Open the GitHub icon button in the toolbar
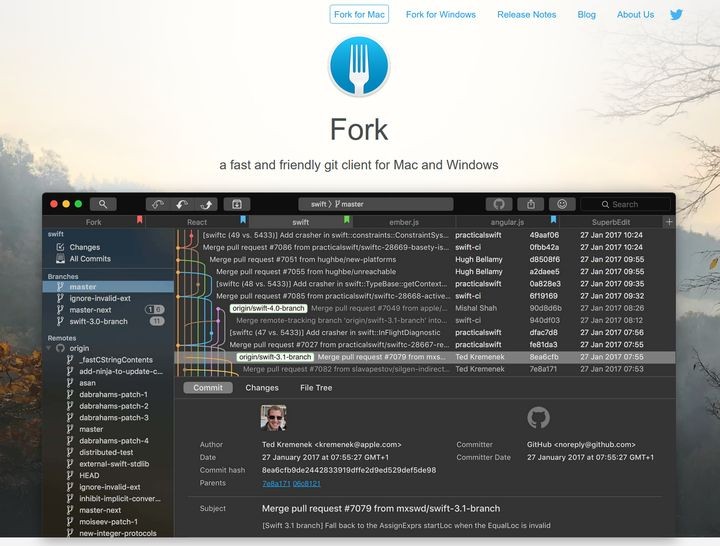720x546 pixels. [499, 204]
